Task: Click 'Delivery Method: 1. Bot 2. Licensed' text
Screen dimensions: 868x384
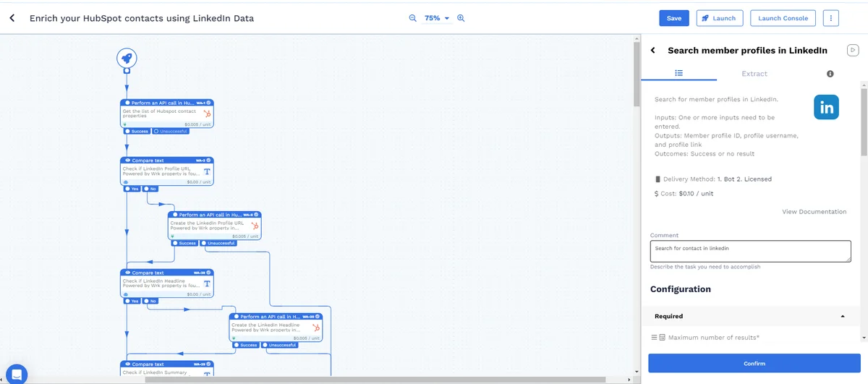Action: pyautogui.click(x=718, y=179)
